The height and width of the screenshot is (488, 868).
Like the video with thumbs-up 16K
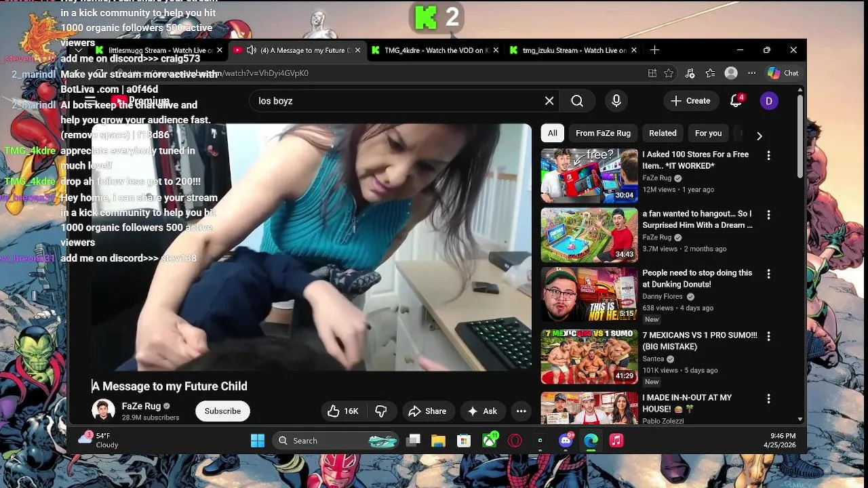pos(343,411)
